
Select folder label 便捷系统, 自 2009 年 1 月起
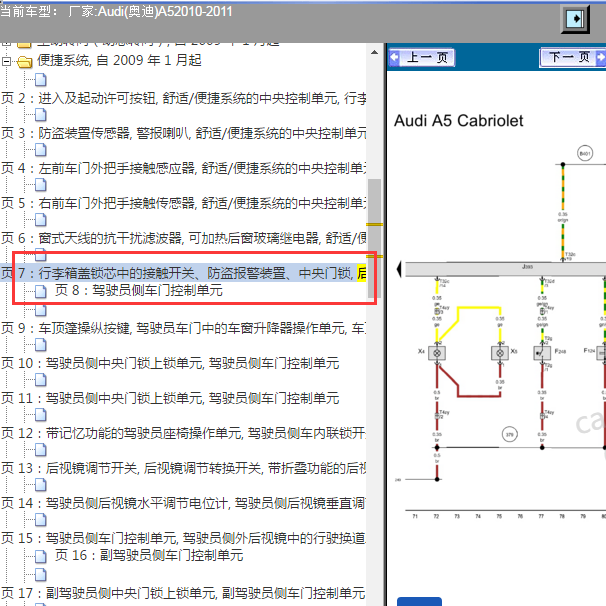pyautogui.click(x=119, y=60)
